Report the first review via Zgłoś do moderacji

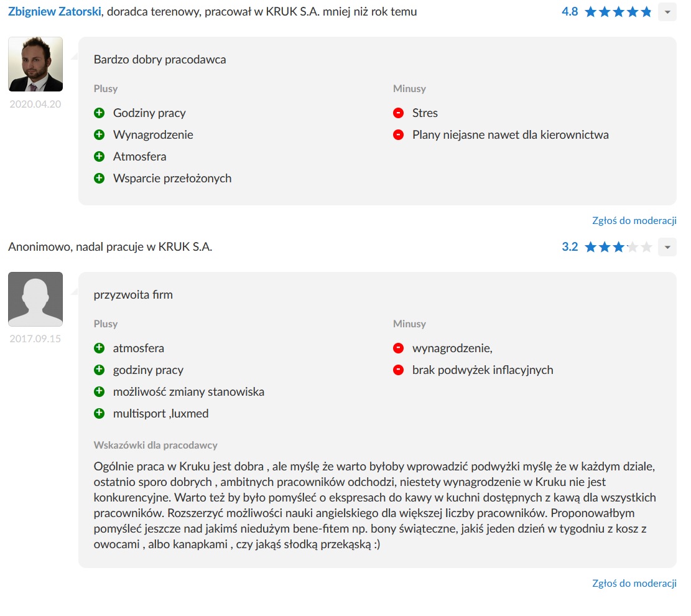(x=634, y=220)
